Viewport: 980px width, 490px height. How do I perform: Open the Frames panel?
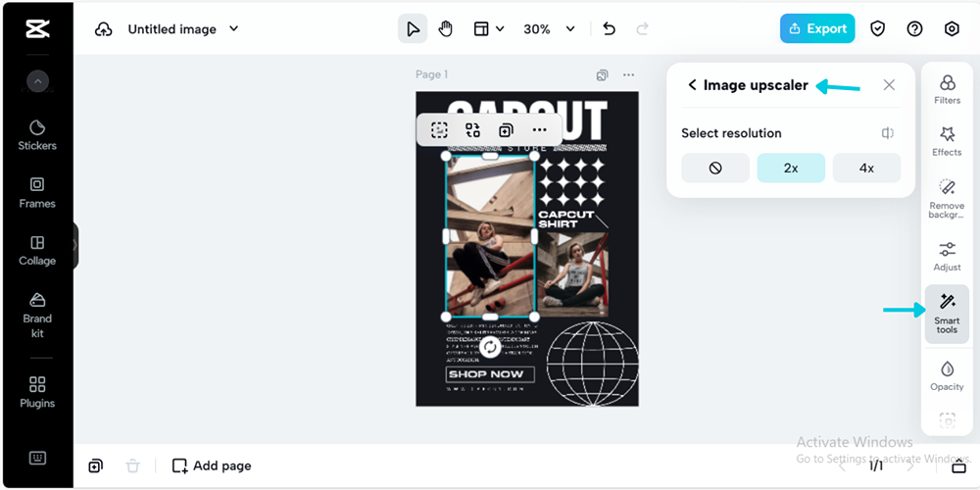(x=37, y=192)
